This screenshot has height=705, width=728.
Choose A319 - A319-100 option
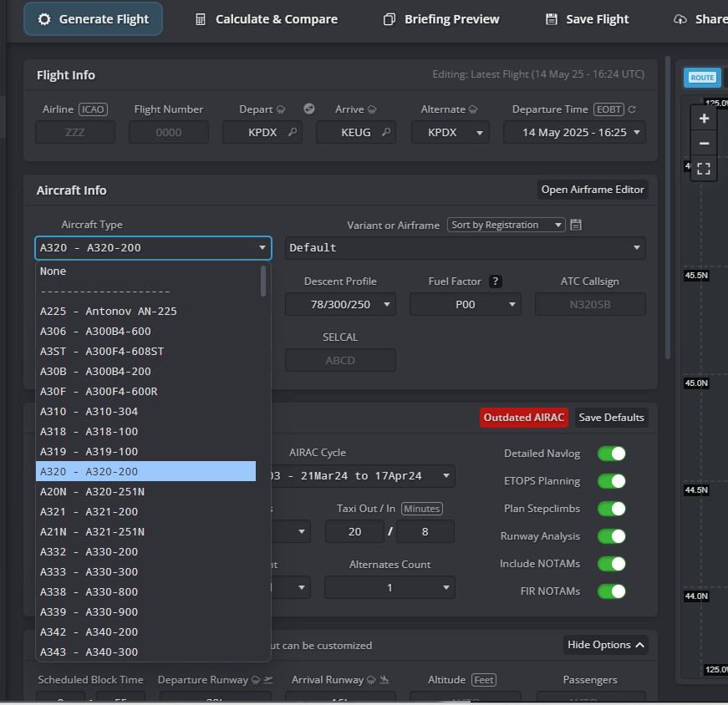coord(145,452)
